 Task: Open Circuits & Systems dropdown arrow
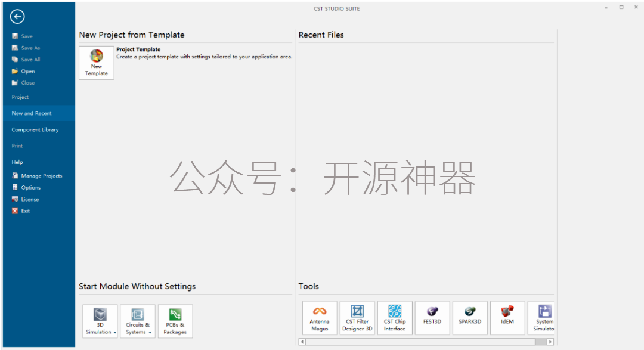[x=150, y=332]
